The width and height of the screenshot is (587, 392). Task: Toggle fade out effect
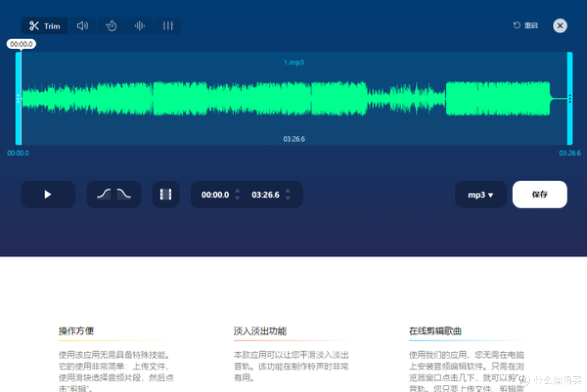pyautogui.click(x=124, y=194)
